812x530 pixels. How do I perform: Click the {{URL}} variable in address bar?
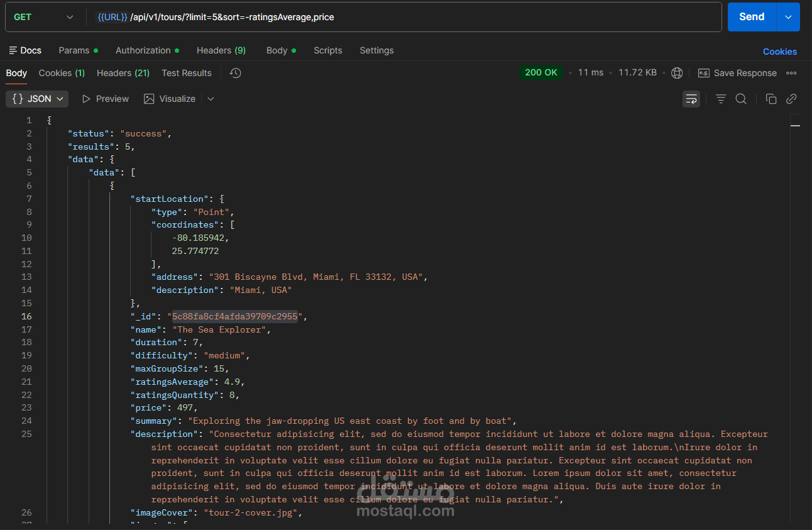(x=112, y=17)
